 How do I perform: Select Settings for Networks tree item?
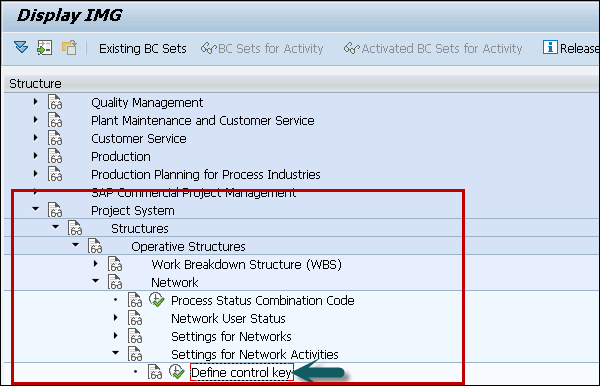pos(231,337)
